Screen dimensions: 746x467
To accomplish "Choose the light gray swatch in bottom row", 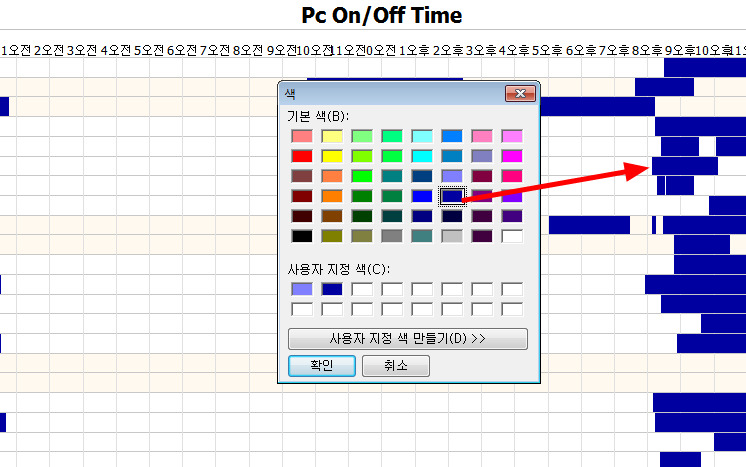I will tap(452, 236).
